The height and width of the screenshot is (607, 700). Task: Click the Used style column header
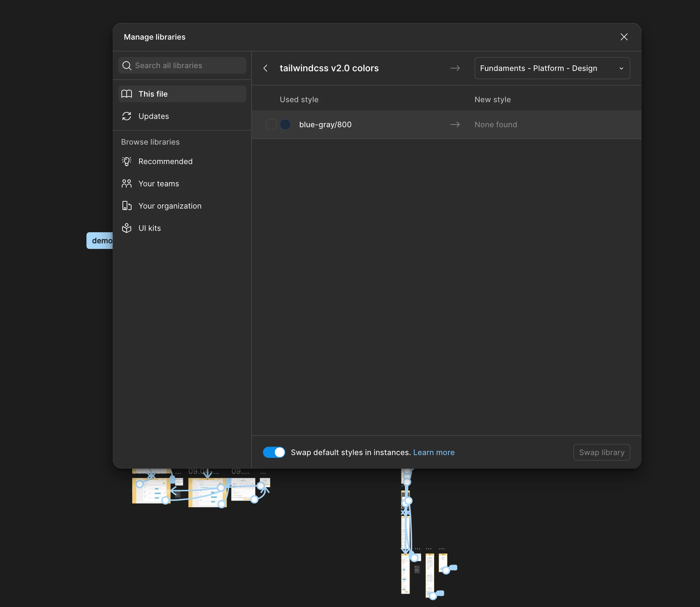[299, 99]
